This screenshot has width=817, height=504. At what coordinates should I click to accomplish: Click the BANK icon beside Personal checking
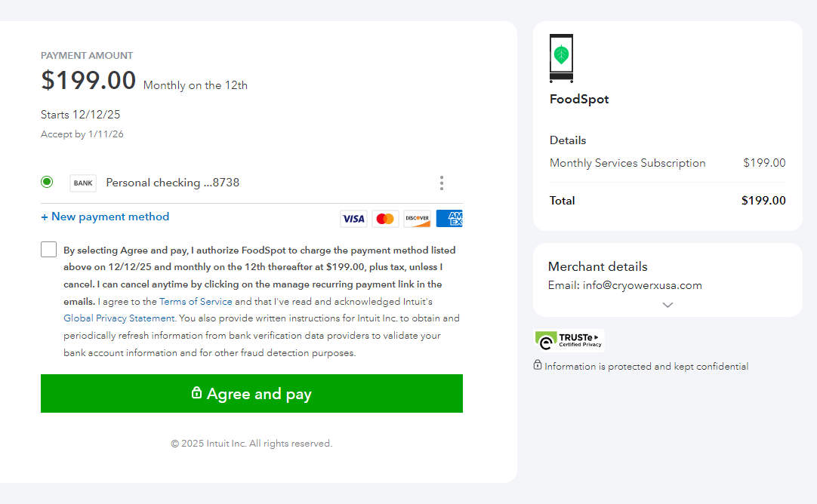pos(83,183)
